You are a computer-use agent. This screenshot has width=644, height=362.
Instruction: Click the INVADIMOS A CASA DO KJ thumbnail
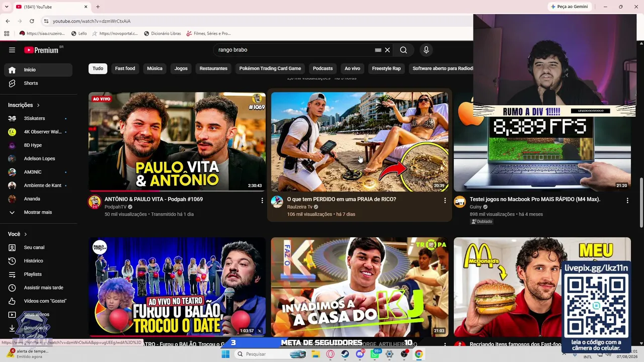pyautogui.click(x=360, y=287)
